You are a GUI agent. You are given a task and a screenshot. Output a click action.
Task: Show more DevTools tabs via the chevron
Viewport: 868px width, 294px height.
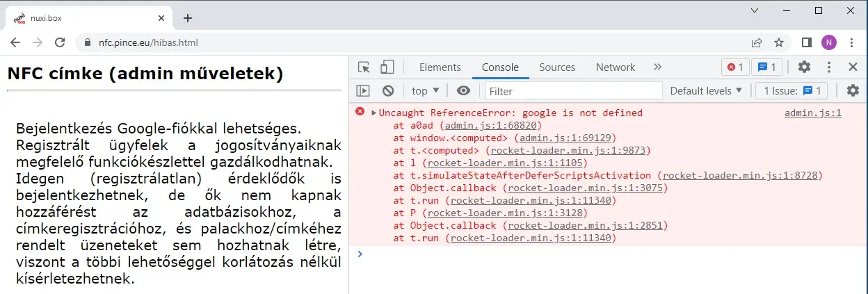tap(657, 67)
